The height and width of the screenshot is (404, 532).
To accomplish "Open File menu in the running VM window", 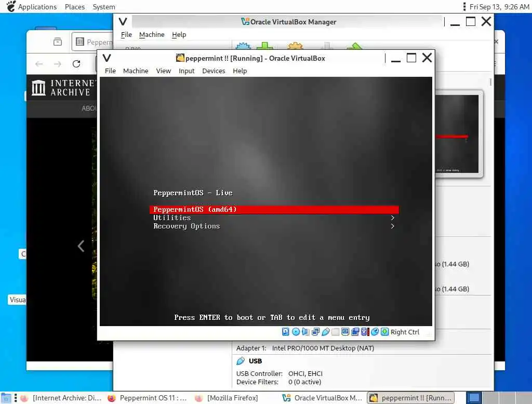I will pos(110,71).
